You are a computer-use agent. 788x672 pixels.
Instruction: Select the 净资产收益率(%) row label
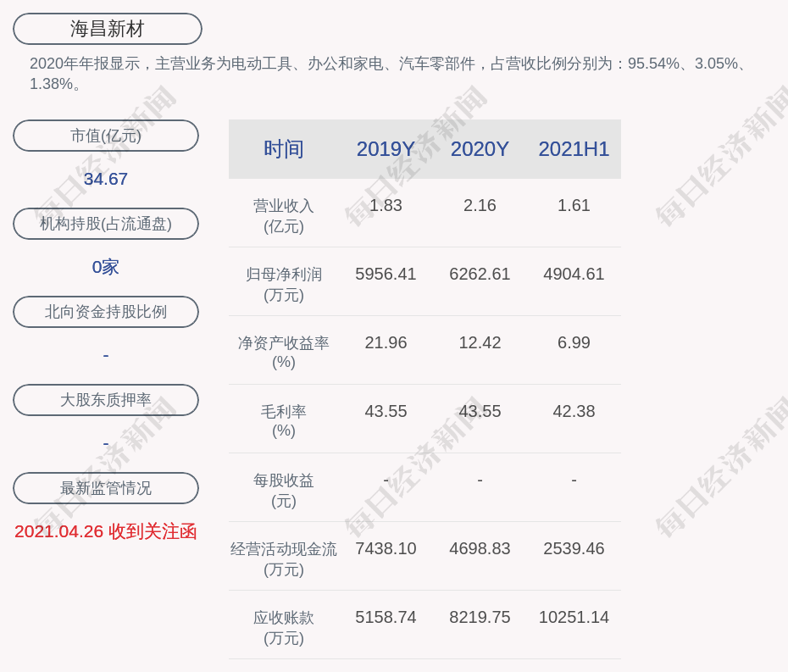(284, 353)
